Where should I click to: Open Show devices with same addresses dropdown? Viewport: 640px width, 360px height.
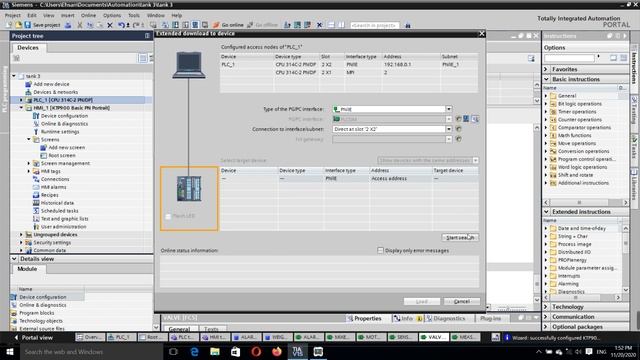[x=476, y=160]
